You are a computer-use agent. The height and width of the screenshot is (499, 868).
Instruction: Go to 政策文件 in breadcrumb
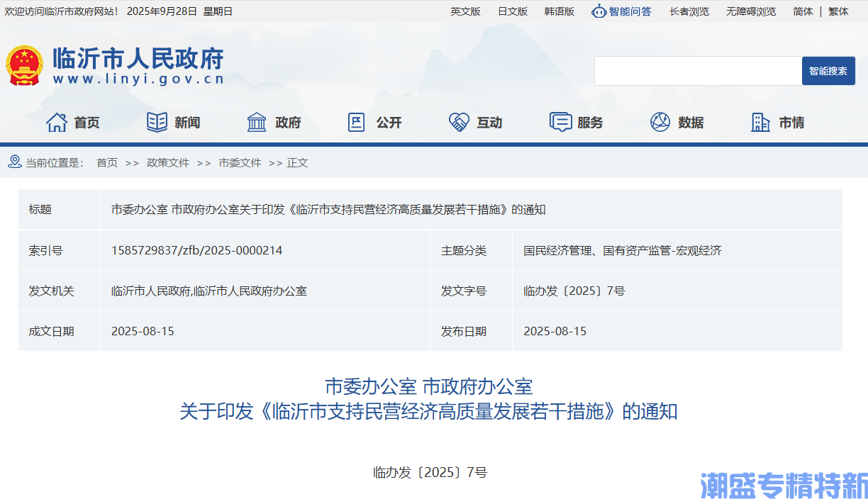coord(168,163)
